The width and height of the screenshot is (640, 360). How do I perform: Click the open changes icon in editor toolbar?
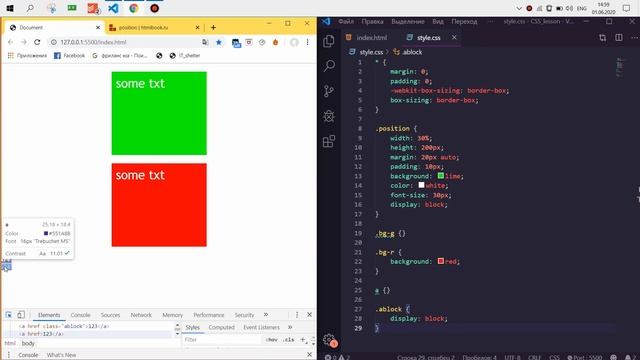tap(602, 38)
